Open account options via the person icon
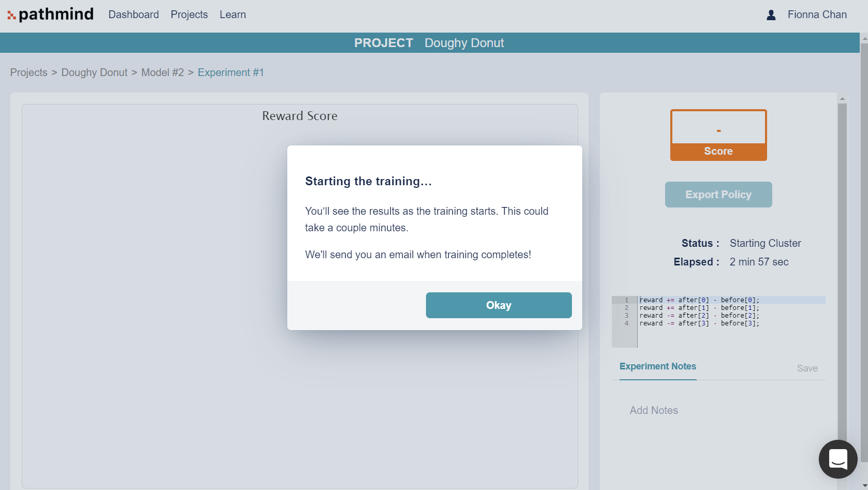Screen dimensions: 868x490 pyautogui.click(x=771, y=15)
